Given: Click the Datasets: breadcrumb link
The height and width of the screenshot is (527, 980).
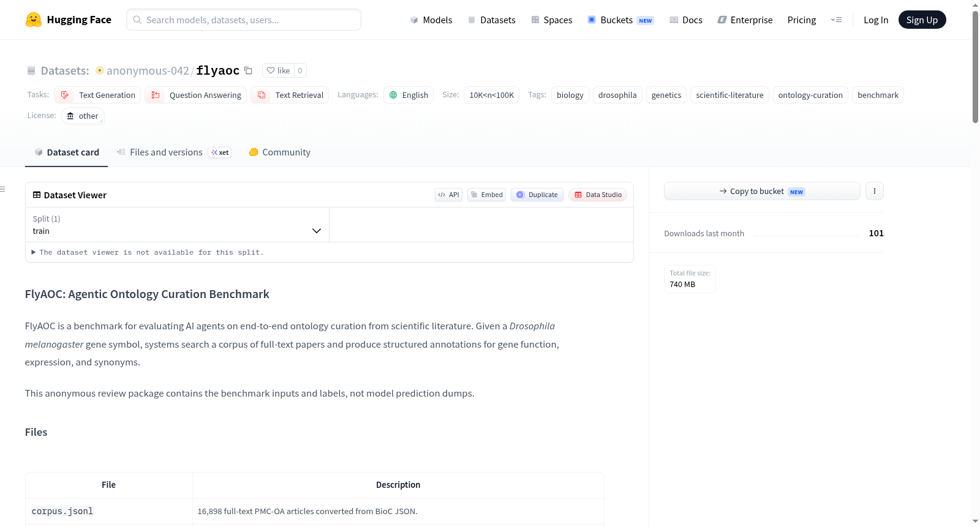Looking at the screenshot, I should tap(65, 70).
